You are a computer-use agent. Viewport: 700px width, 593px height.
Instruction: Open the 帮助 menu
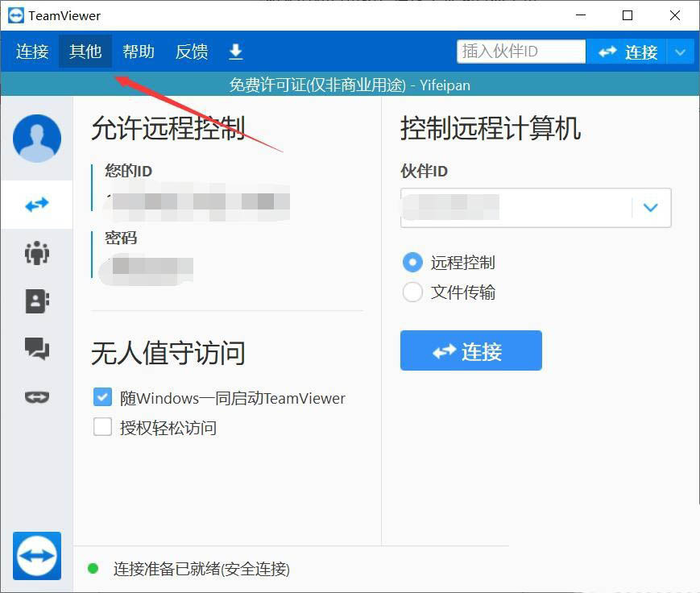click(139, 52)
